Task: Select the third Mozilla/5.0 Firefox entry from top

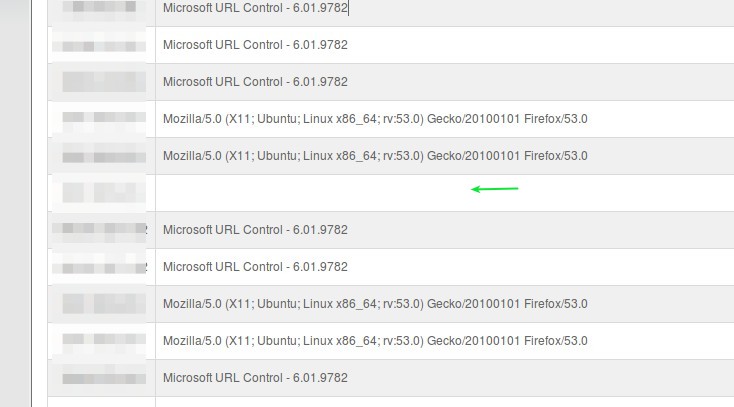Action: (375, 304)
